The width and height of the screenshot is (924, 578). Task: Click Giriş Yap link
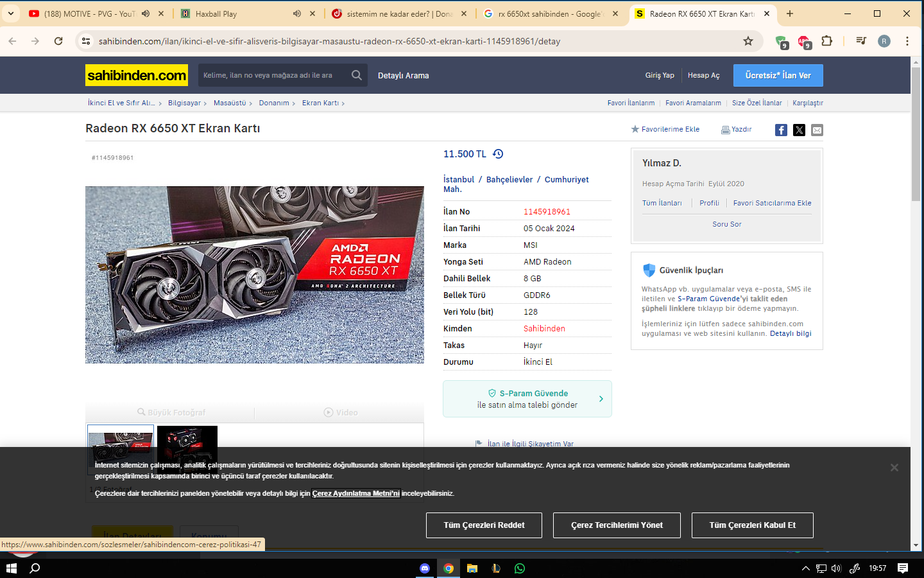coord(660,75)
